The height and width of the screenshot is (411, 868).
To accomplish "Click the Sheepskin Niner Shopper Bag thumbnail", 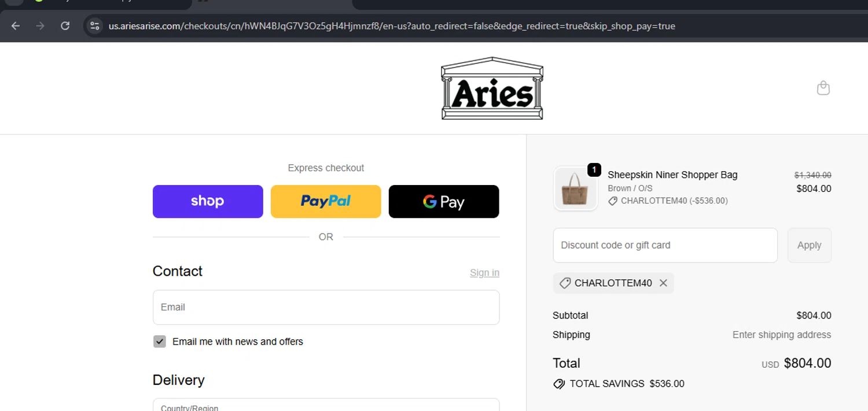I will point(576,188).
